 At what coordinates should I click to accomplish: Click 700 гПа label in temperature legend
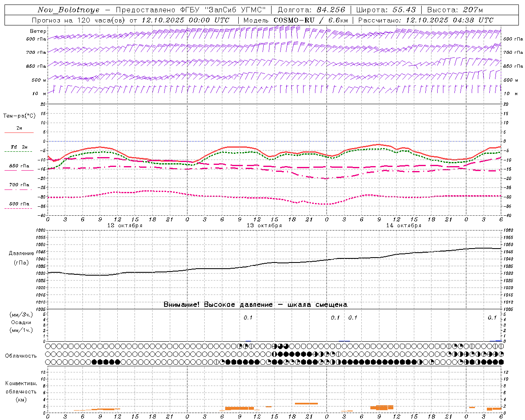(x=19, y=185)
